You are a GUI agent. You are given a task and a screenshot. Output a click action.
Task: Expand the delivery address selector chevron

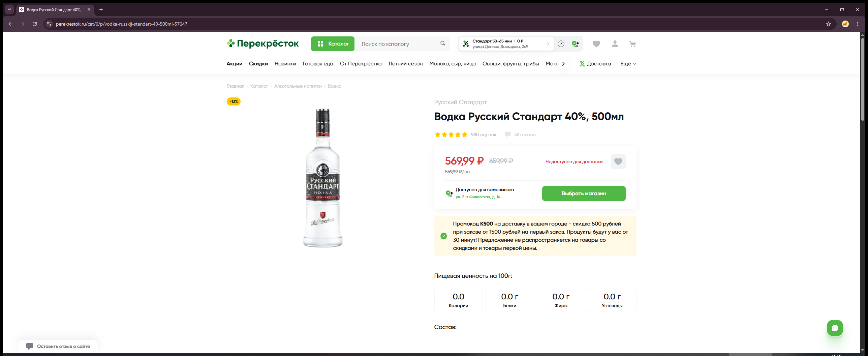point(548,44)
